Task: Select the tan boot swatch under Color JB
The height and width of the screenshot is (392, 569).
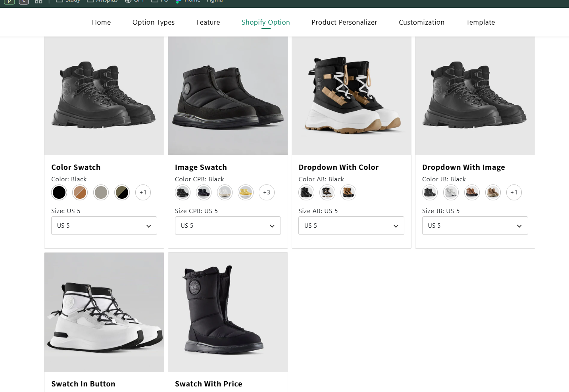Action: point(493,192)
